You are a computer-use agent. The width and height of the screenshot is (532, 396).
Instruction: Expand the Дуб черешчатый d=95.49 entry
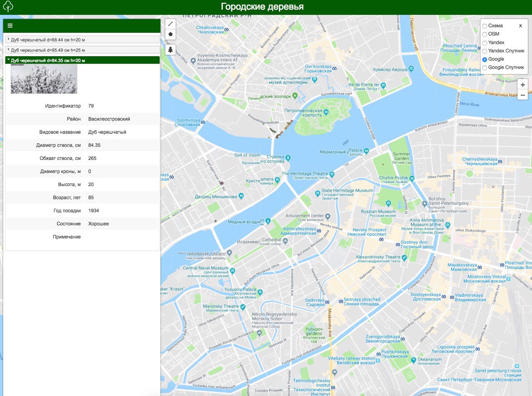(x=82, y=50)
